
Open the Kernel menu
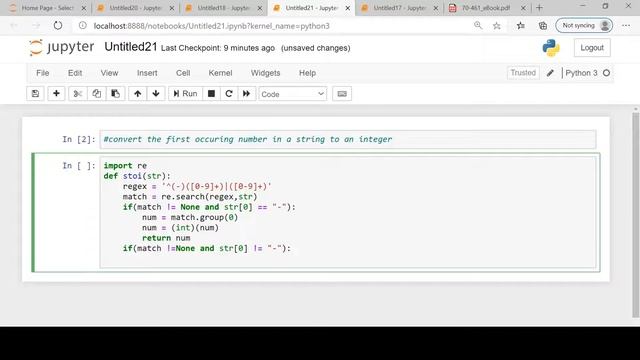click(220, 73)
